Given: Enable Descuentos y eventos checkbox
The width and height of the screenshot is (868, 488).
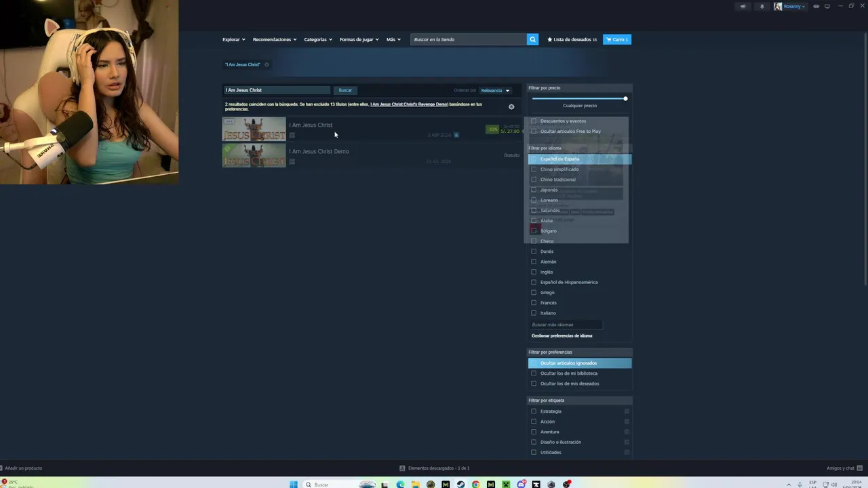Looking at the screenshot, I should click(534, 121).
